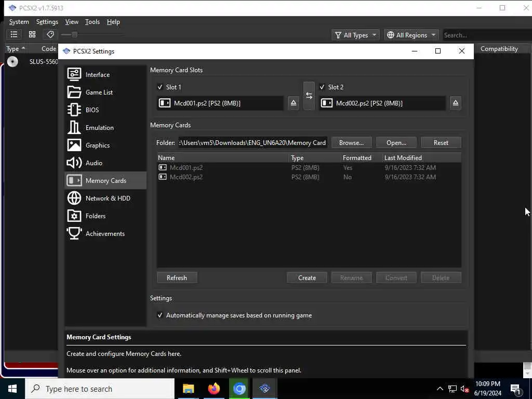
Task: Open the Interface settings page
Action: (105, 74)
